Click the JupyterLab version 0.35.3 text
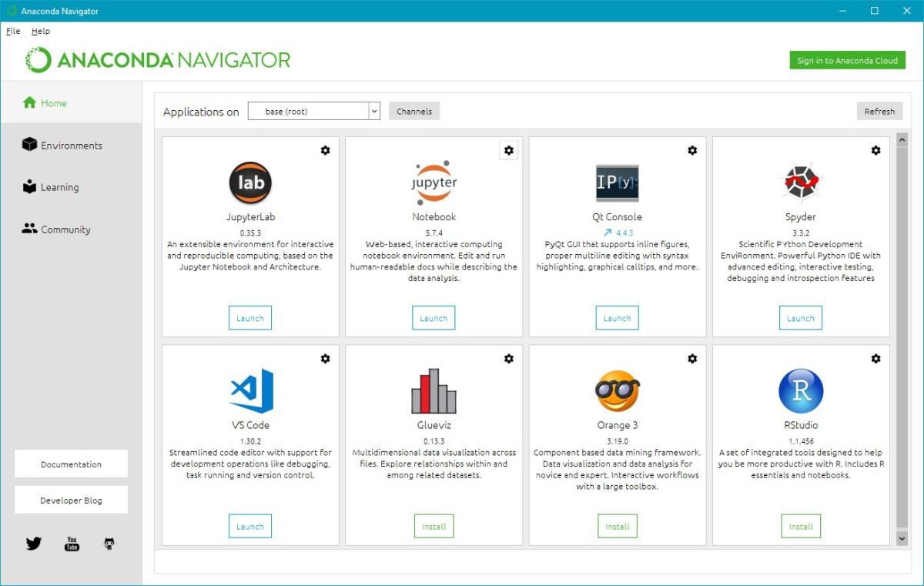Screen dimensions: 924x586 250,233
